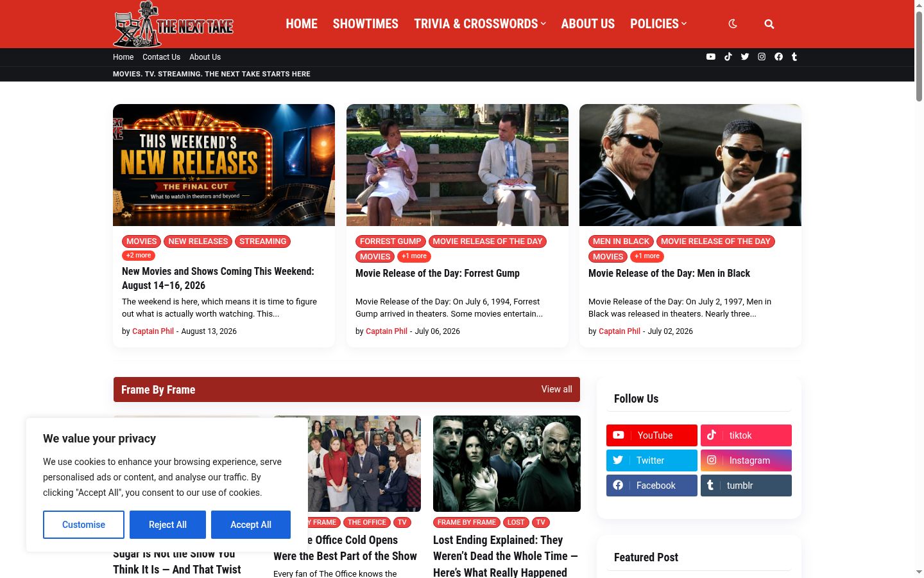Follow on YouTube button

tap(652, 435)
